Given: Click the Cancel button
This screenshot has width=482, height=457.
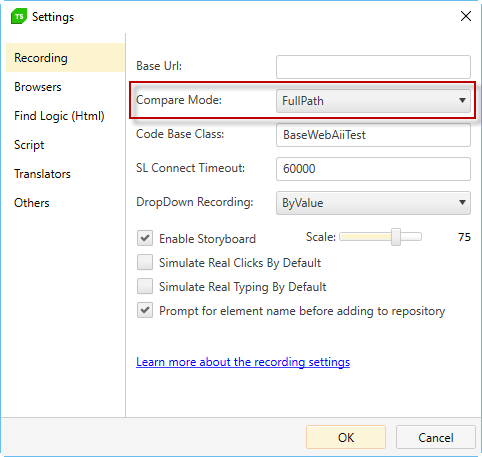Looking at the screenshot, I should click(x=436, y=437).
